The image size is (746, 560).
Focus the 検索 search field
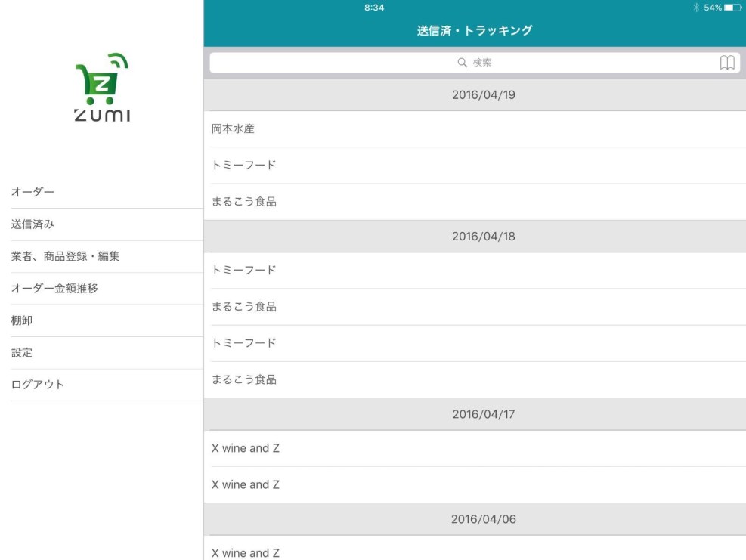pyautogui.click(x=474, y=63)
